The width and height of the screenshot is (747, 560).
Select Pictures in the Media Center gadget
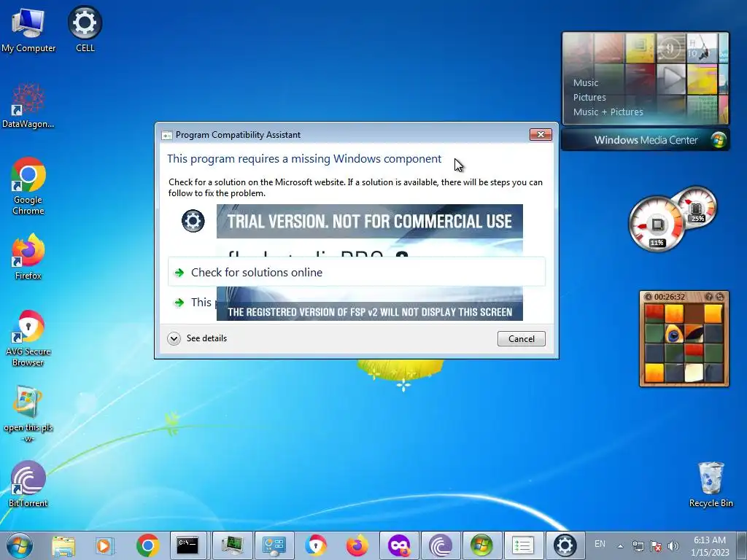tap(589, 97)
